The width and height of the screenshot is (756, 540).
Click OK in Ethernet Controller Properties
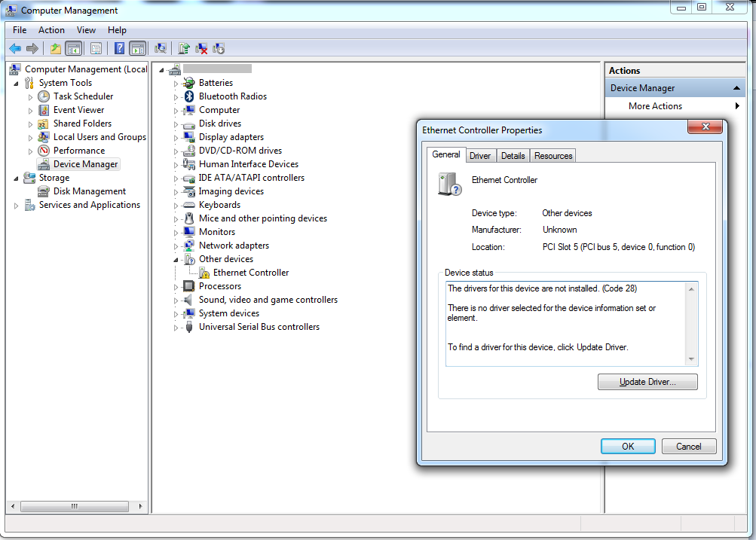click(628, 447)
